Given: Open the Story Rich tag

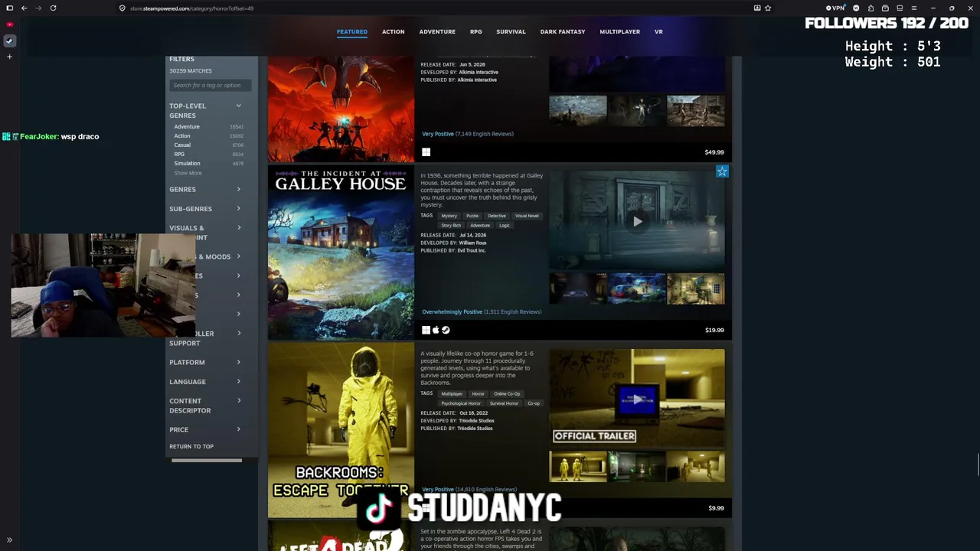Looking at the screenshot, I should click(451, 226).
